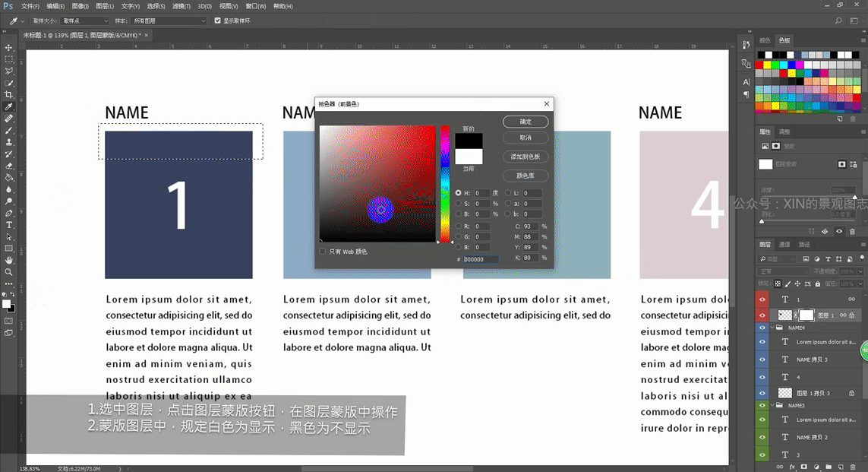This screenshot has height=472, width=868.
Task: Open the 样本 所有图层 dropdown
Action: tap(169, 21)
